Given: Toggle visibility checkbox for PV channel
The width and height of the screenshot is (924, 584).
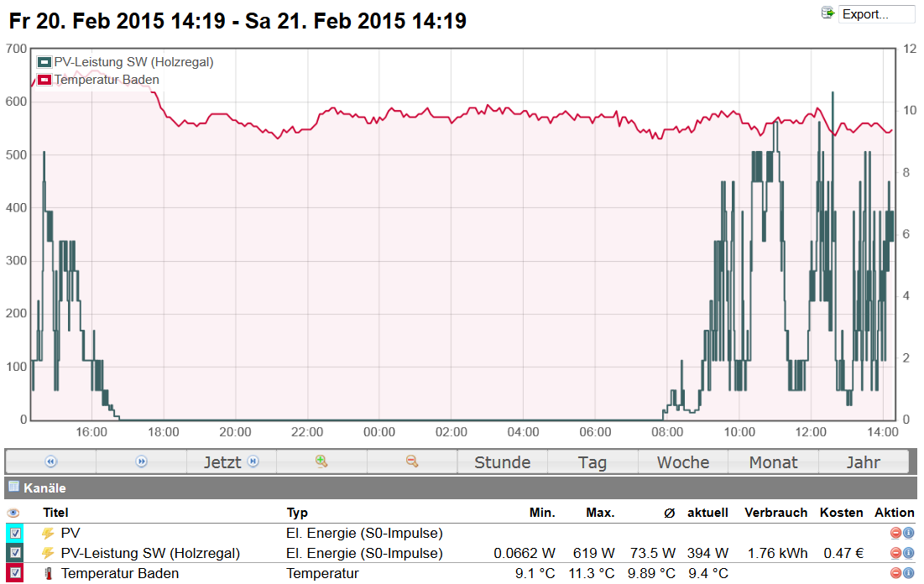Looking at the screenshot, I should click(15, 533).
